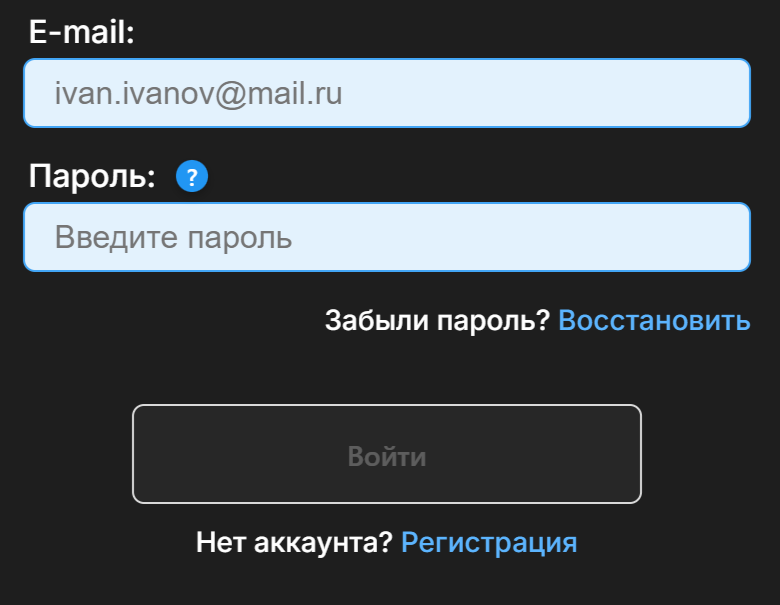The height and width of the screenshot is (605, 780).
Task: Open password requirements tooltip icon
Action: click(x=191, y=178)
